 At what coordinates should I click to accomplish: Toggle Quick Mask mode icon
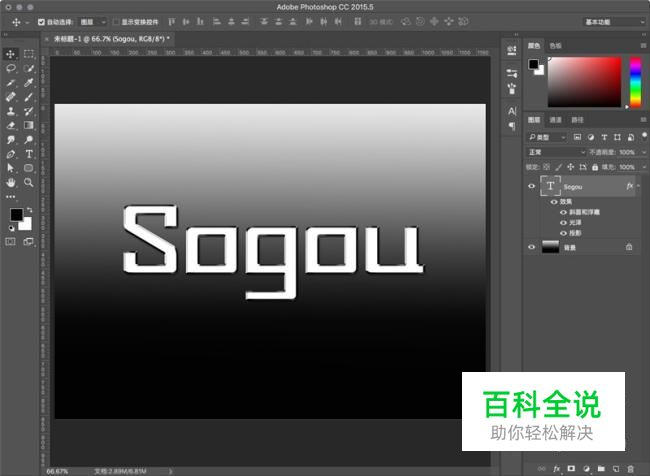pyautogui.click(x=10, y=242)
